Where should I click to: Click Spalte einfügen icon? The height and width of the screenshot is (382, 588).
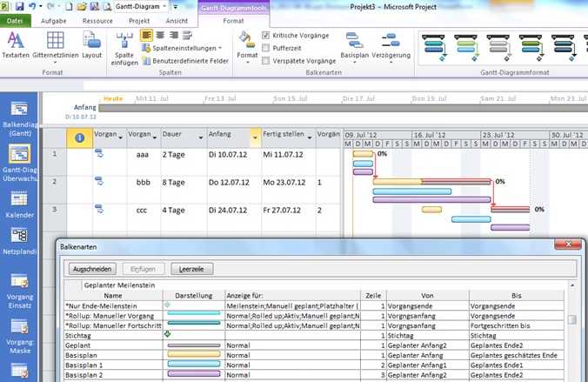point(124,49)
